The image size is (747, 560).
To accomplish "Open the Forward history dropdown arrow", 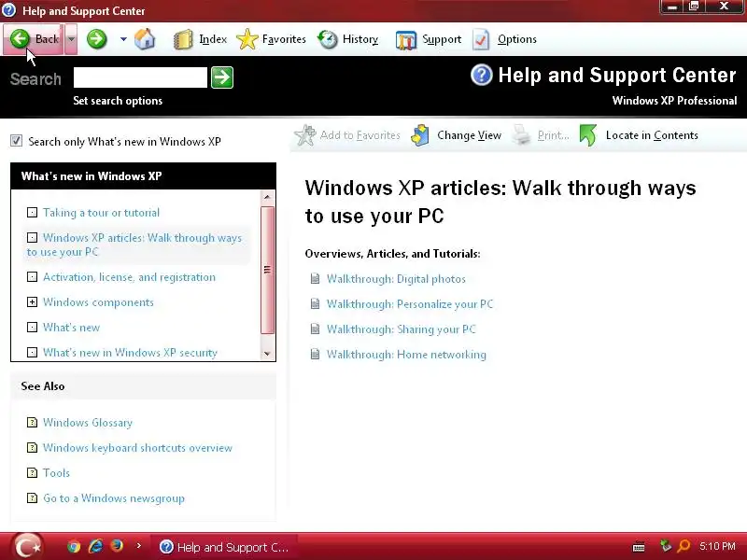I will (x=123, y=39).
